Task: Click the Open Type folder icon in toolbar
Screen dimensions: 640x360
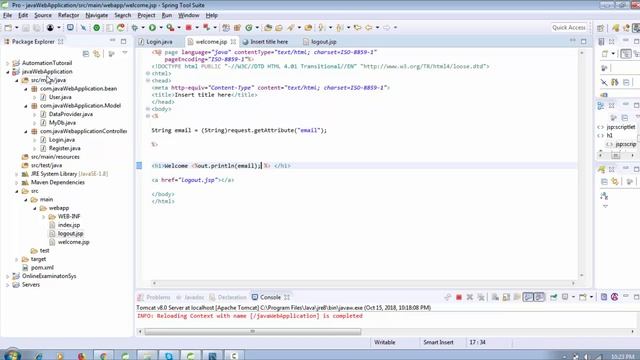Action: click(x=268, y=28)
